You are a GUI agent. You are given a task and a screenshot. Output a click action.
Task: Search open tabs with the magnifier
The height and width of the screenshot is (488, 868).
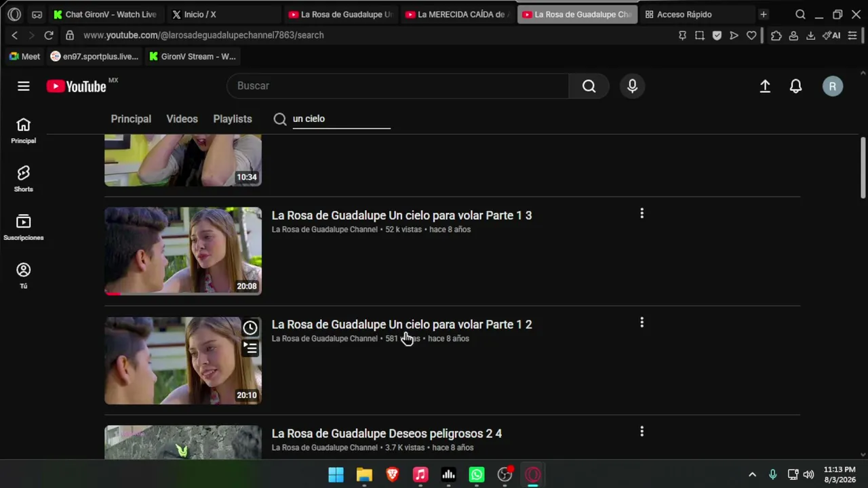800,14
